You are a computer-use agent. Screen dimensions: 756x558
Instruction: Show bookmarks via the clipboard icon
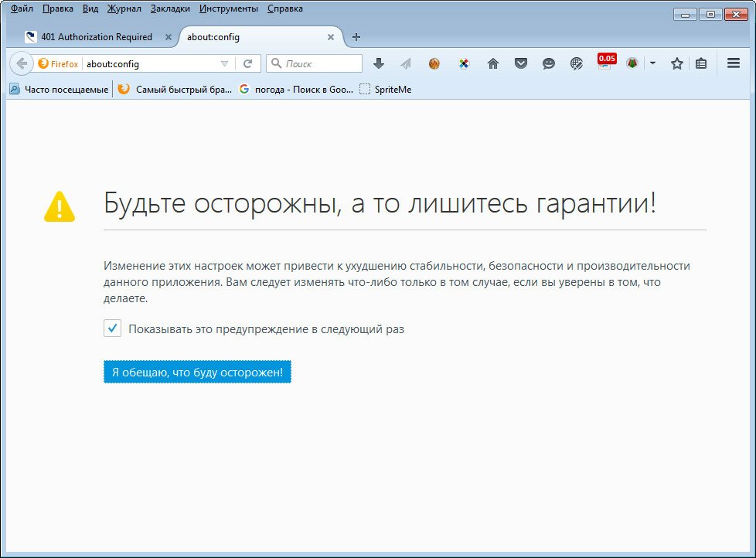[x=701, y=64]
